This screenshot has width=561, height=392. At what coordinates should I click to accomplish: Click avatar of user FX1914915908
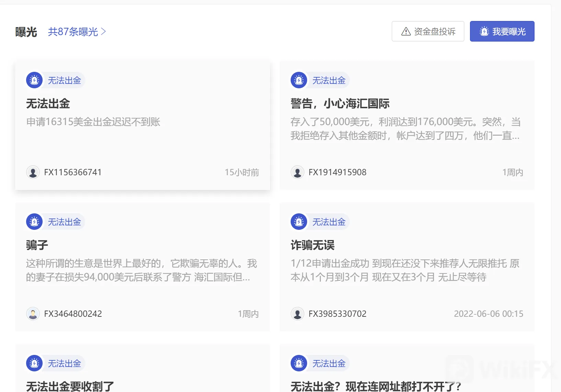(298, 172)
